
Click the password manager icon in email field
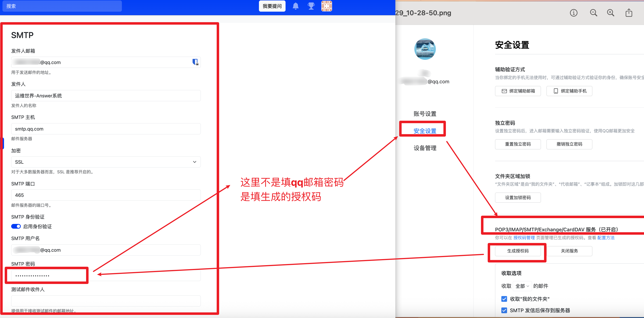pos(195,62)
